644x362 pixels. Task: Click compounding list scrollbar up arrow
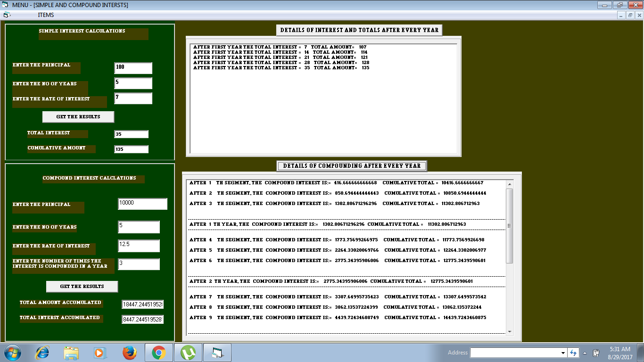coord(509,183)
